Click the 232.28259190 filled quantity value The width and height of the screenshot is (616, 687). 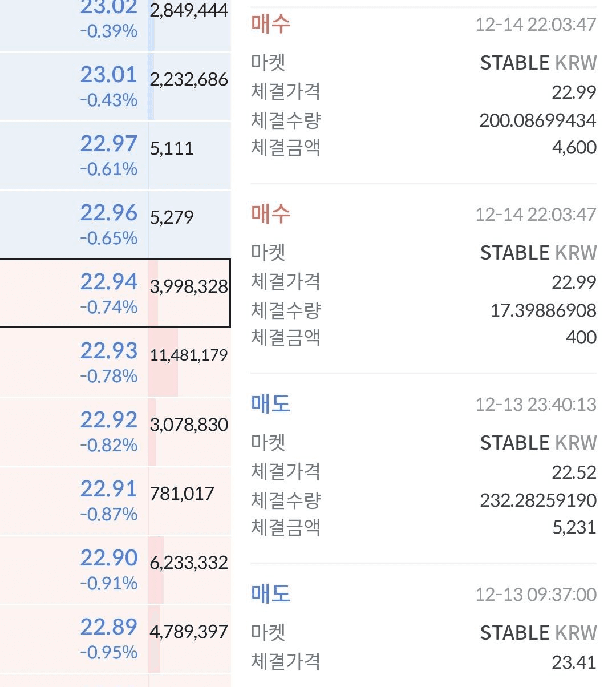[x=538, y=500]
